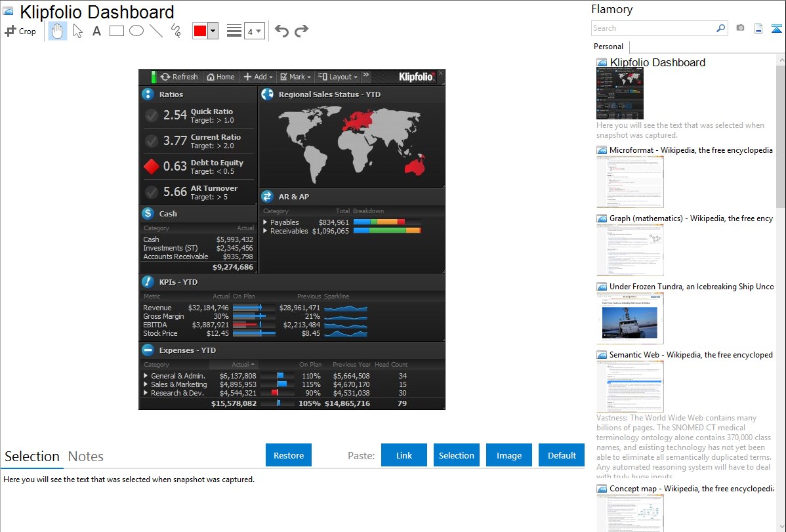
Task: Open the Layout menu in Klipfolio
Action: point(338,77)
